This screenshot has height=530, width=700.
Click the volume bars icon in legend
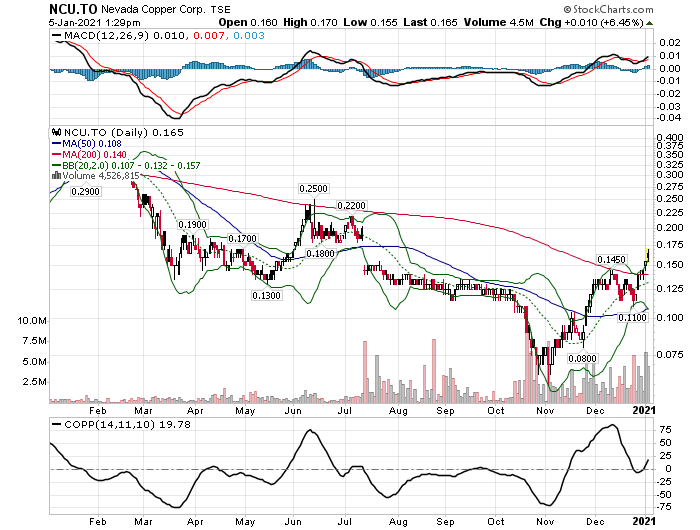click(57, 175)
